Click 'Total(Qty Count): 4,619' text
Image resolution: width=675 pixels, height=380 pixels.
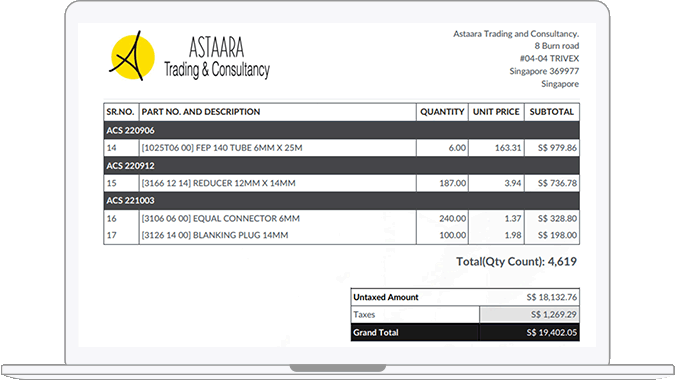(x=516, y=262)
